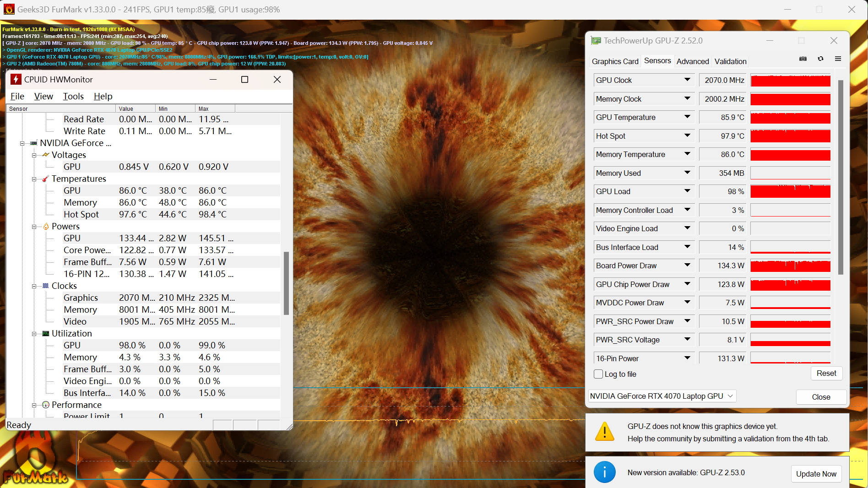Open the Board Power Draw dropdown
The width and height of the screenshot is (868, 488).
point(687,265)
